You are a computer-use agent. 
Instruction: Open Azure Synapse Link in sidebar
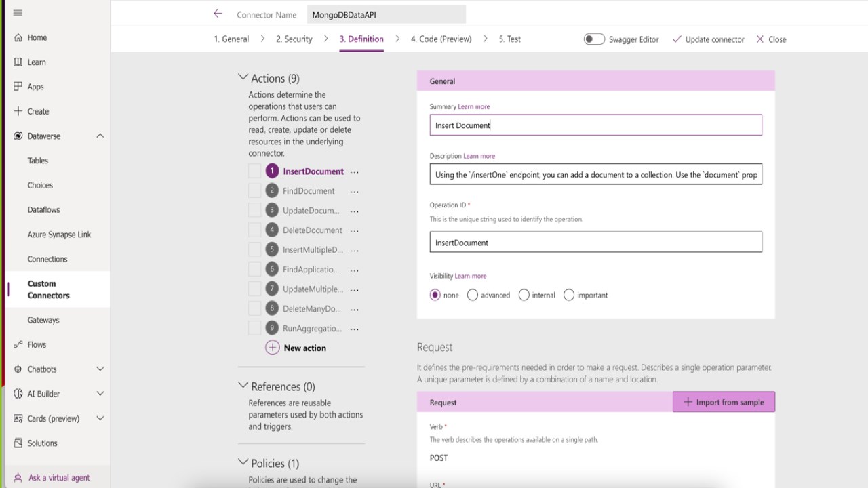click(x=59, y=235)
